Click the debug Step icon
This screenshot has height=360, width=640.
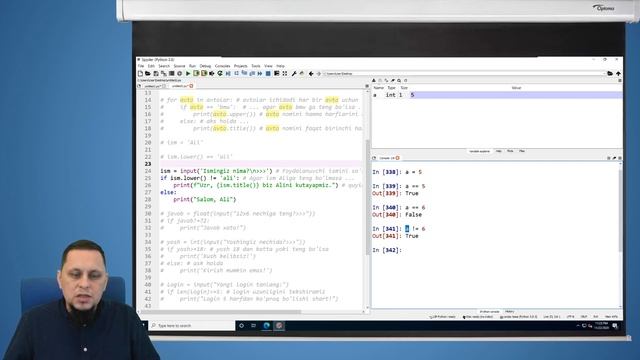pyautogui.click(x=236, y=73)
